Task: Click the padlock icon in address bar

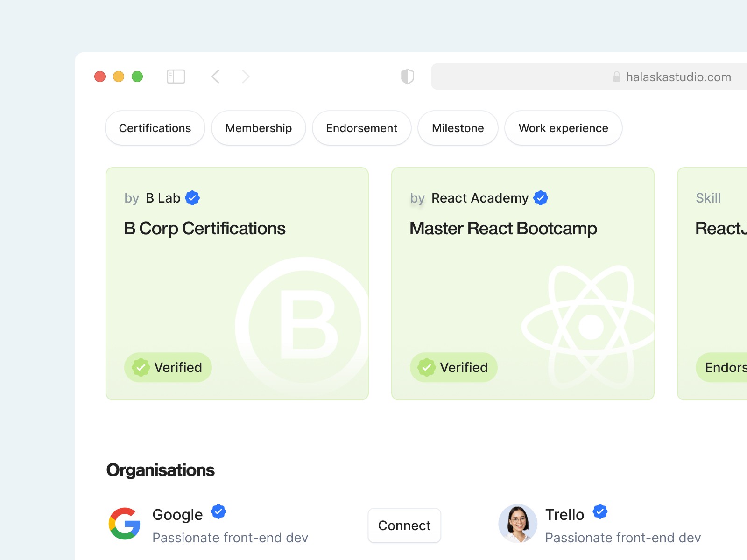Action: (x=617, y=77)
